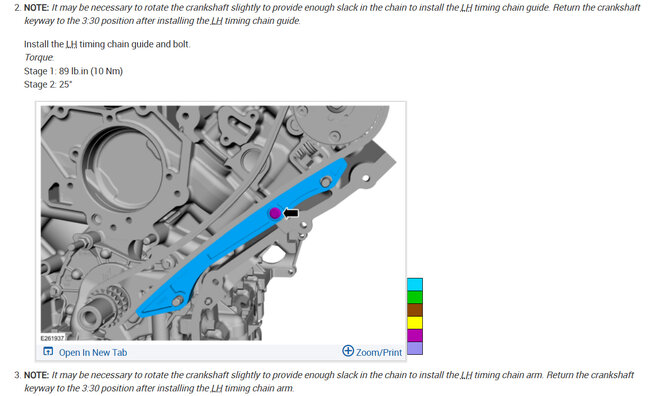Image resolution: width=650 pixels, height=396 pixels.
Task: Select the yellow color swatch
Action: click(x=415, y=323)
